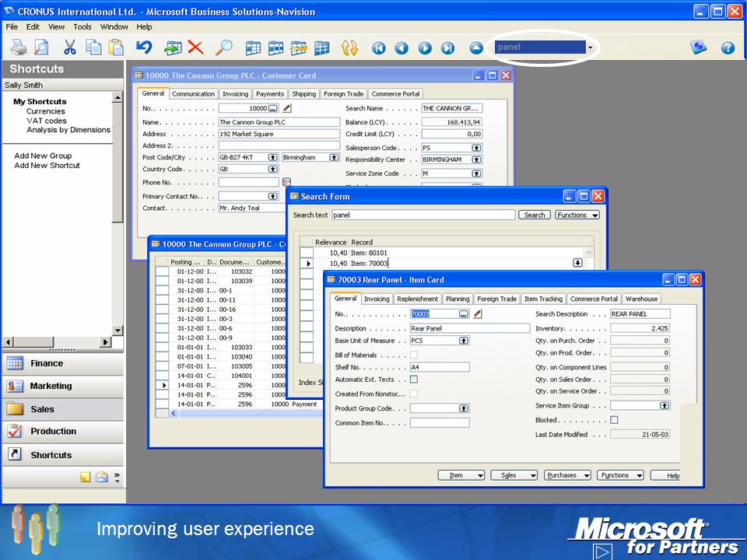Screen dimensions: 747x560
Task: Click the Undo arrow icon
Action: point(144,47)
